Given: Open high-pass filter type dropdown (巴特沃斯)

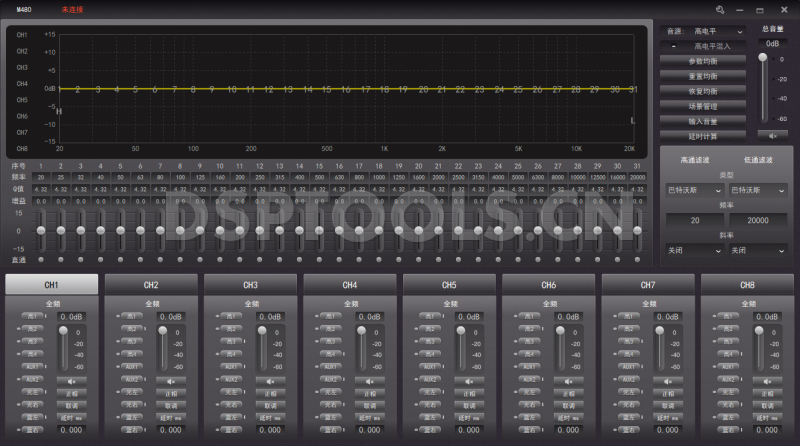Looking at the screenshot, I should 695,190.
